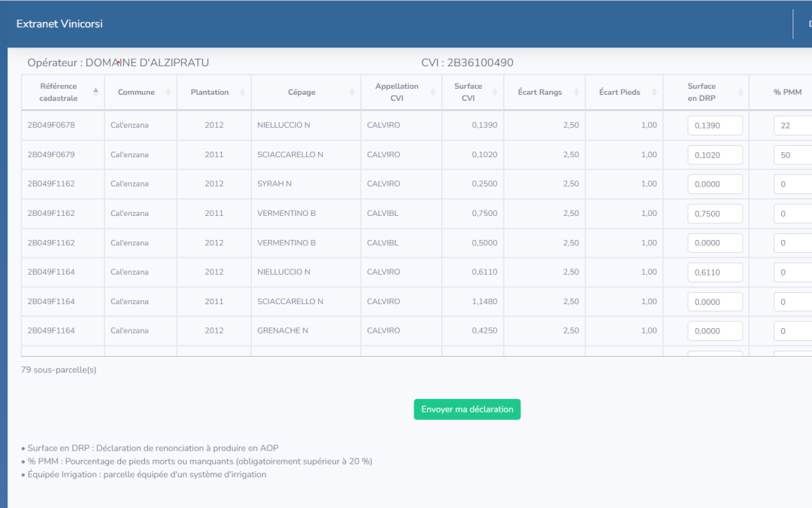Sort by Référence cadastrale column arrows
This screenshot has height=508, width=812.
pyautogui.click(x=95, y=92)
